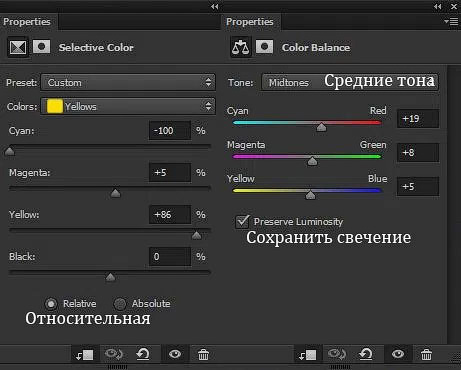Click the Cyan-Red value field showing +19
The image size is (461, 370).
(x=418, y=119)
